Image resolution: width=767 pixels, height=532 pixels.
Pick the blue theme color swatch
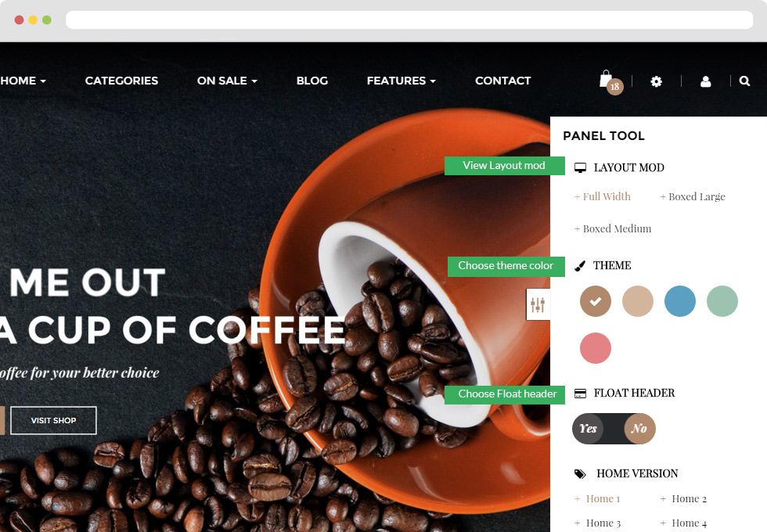(680, 301)
